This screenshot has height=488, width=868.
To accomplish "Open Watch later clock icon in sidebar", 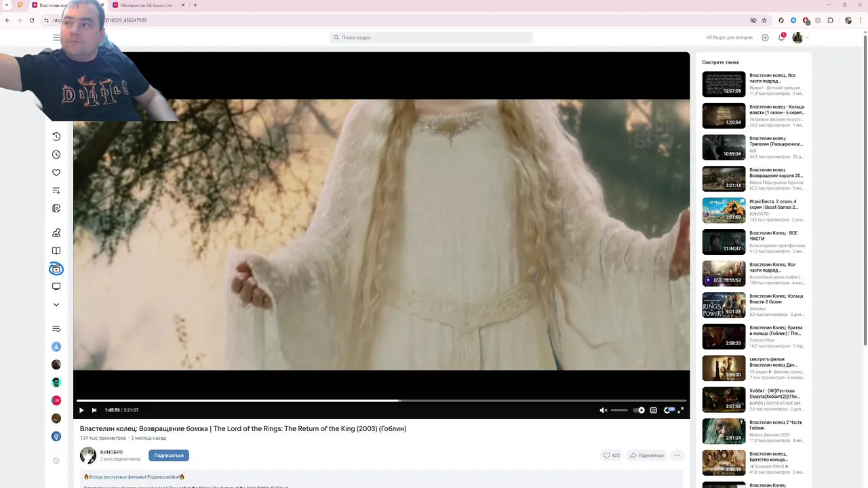I will pyautogui.click(x=56, y=155).
